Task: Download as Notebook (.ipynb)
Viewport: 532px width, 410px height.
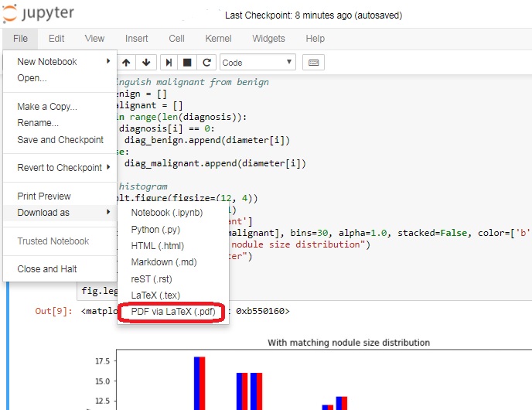Action: pos(173,213)
